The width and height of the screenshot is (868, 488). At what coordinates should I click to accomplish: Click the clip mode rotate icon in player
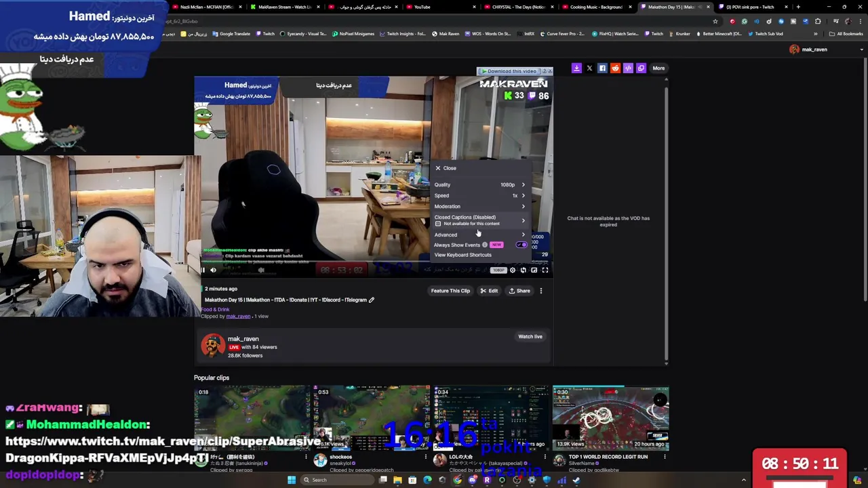point(523,270)
